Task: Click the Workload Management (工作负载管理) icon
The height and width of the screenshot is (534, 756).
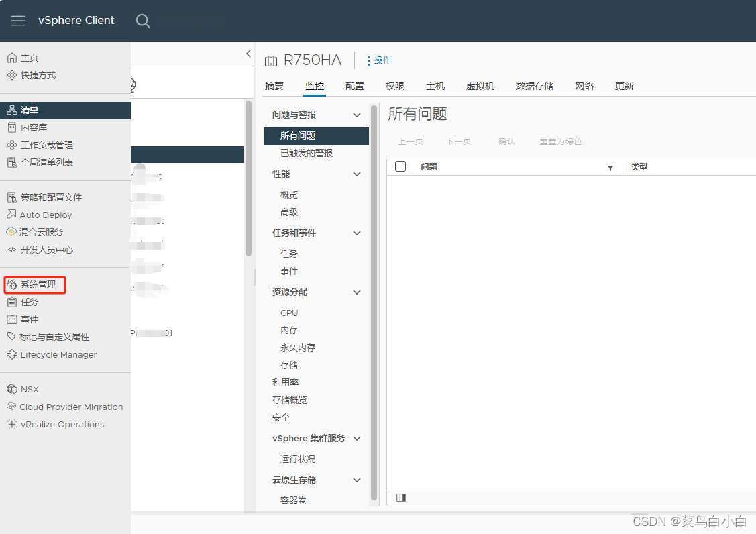Action: click(12, 145)
